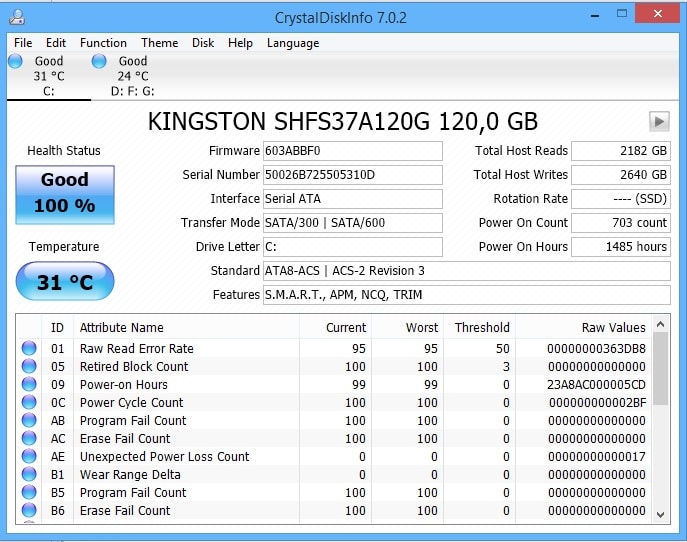Click status orb beside Power Cycle Count
This screenshot has height=542, width=687.
tap(29, 402)
